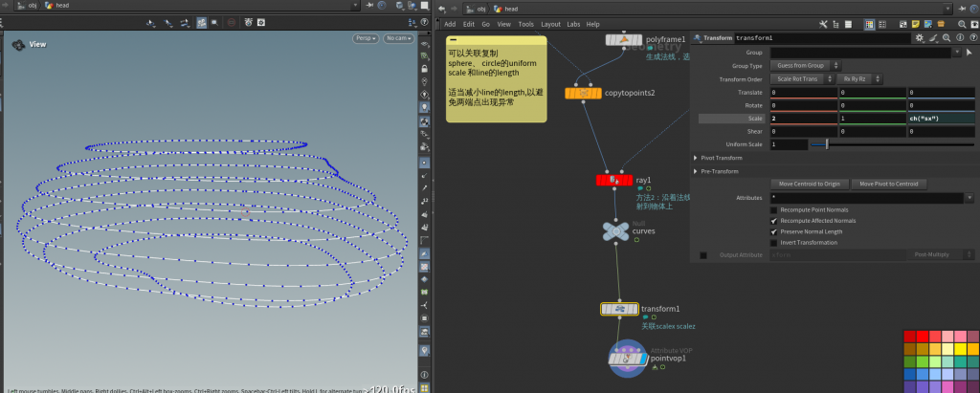The height and width of the screenshot is (393, 980).
Task: Click Move Pivot to Centroid button
Action: coord(889,184)
